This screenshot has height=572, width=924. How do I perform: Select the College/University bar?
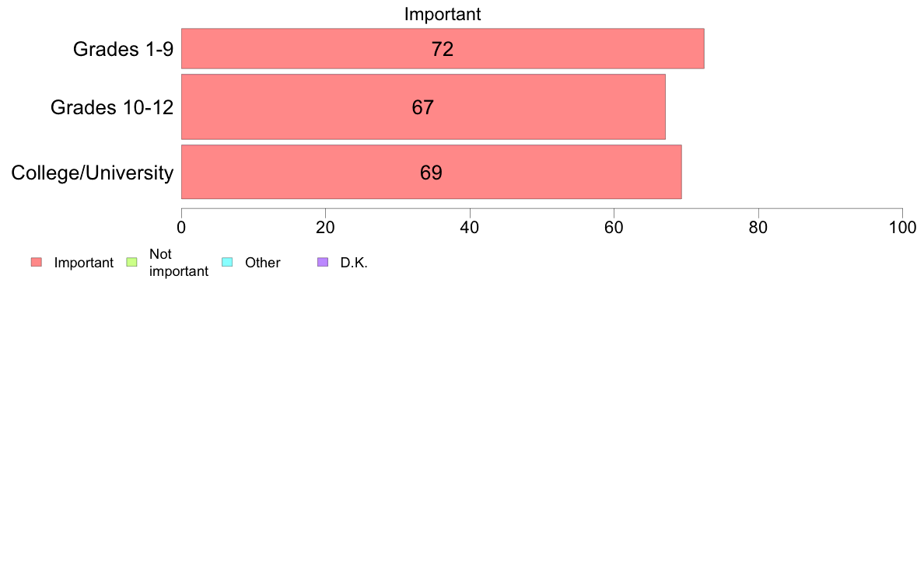click(x=432, y=172)
